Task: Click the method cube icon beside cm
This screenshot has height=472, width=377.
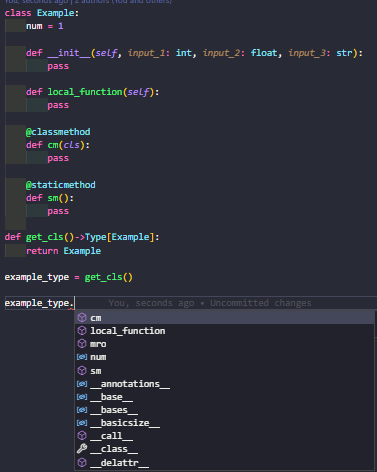Action: tap(82, 317)
